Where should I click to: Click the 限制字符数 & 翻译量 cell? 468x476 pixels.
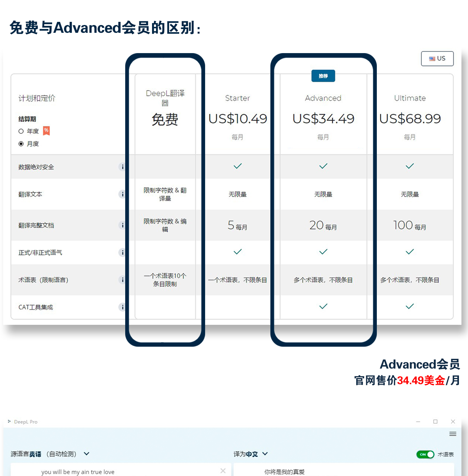(165, 194)
